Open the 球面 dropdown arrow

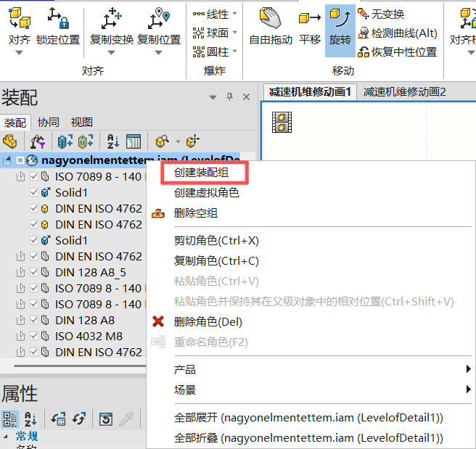[x=234, y=33]
